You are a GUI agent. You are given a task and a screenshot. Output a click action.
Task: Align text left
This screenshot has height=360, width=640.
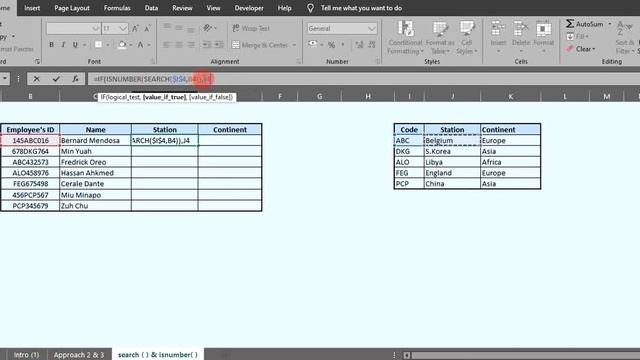167,45
